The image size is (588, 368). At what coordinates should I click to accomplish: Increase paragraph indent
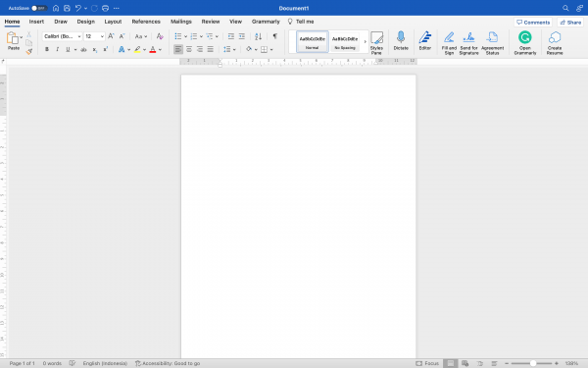click(x=242, y=36)
